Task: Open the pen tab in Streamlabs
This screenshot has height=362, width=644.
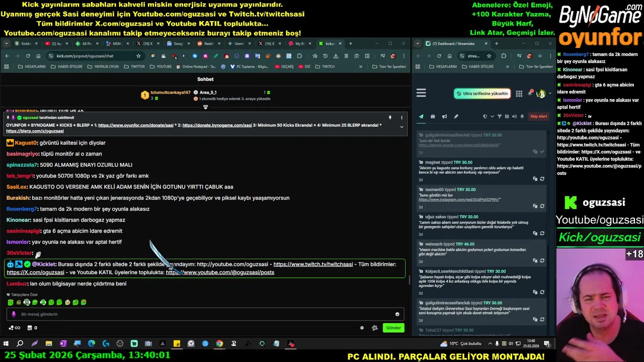Action: tap(456, 117)
